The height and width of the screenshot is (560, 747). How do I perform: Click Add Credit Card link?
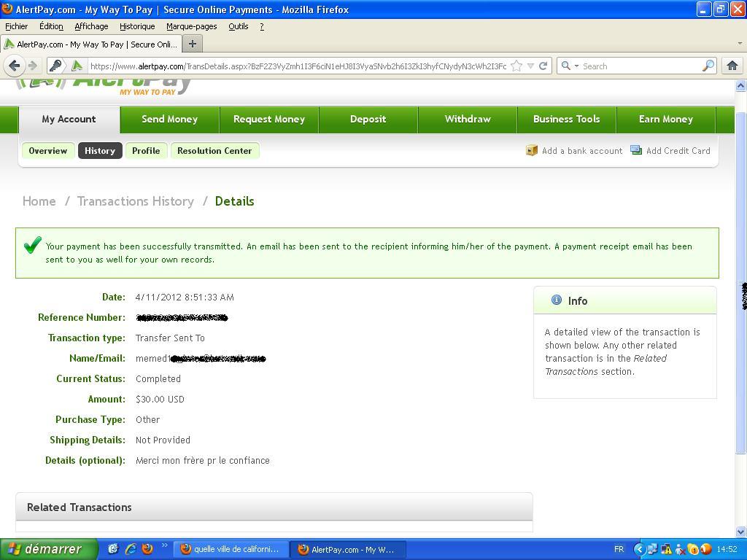[x=678, y=150]
